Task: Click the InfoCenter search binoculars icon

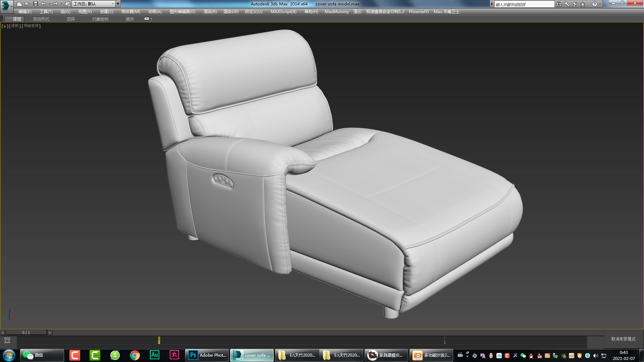Action: point(559,4)
